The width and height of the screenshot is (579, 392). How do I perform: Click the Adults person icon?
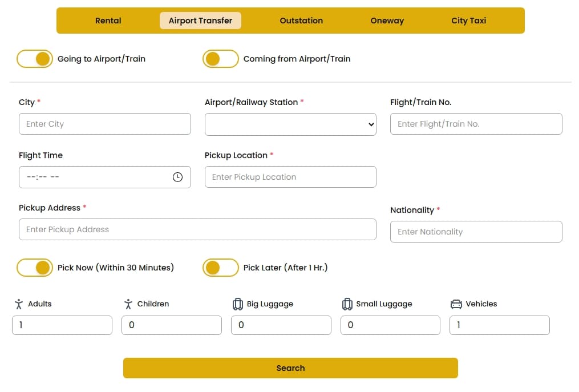pyautogui.click(x=18, y=304)
